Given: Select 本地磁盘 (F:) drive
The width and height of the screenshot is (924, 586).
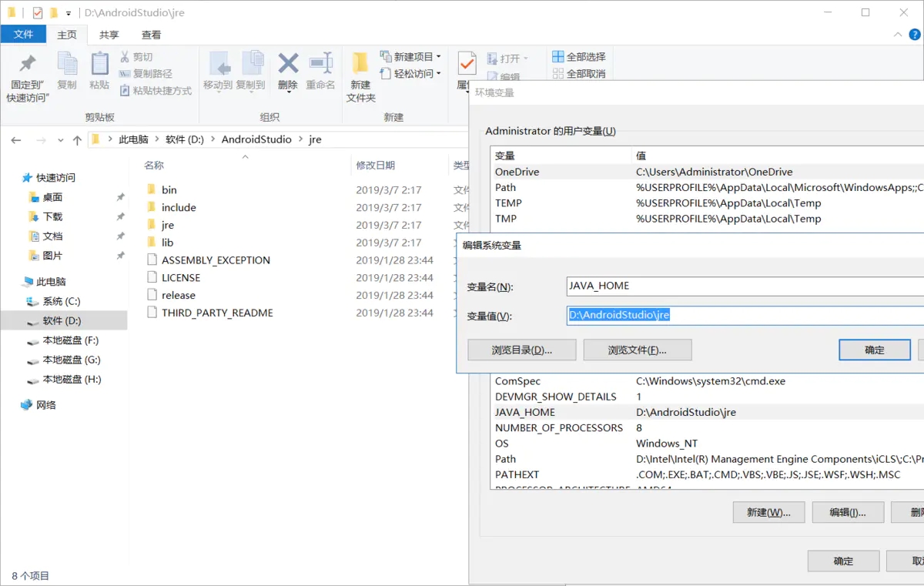Looking at the screenshot, I should [x=71, y=340].
